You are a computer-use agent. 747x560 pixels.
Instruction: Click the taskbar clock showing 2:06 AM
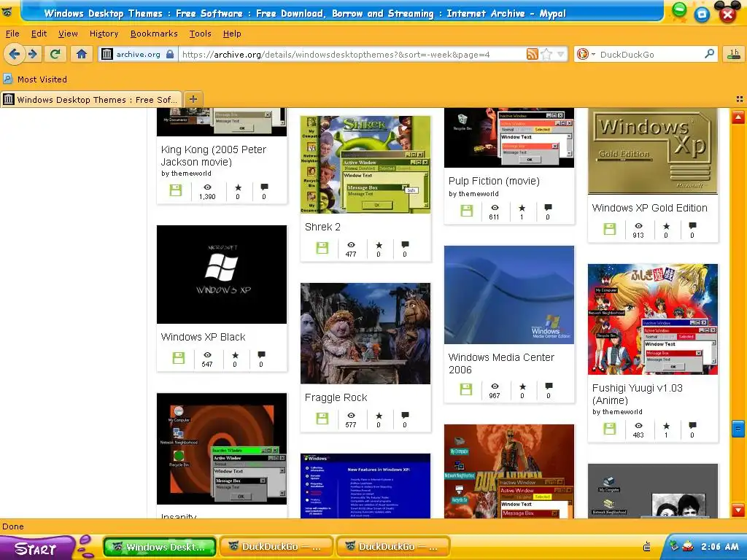point(720,547)
